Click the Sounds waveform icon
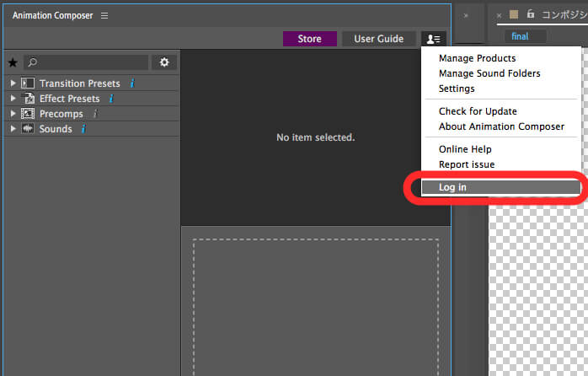 (x=27, y=129)
